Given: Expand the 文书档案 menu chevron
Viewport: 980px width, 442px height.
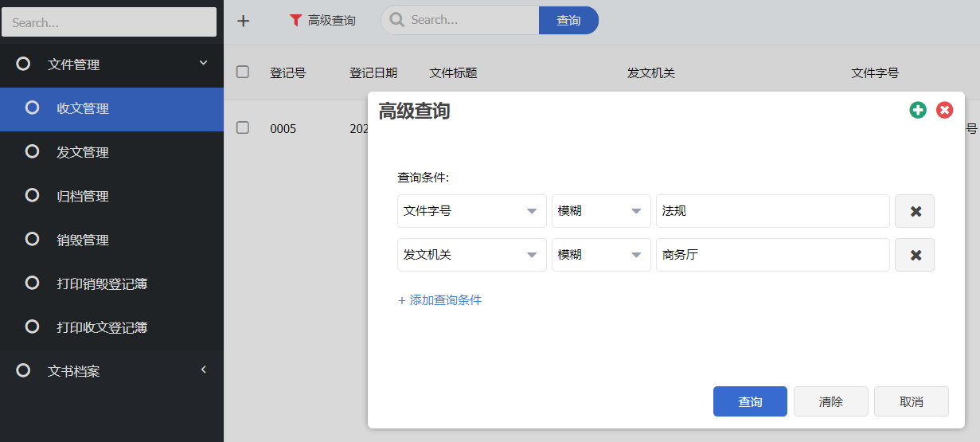Looking at the screenshot, I should pos(203,370).
